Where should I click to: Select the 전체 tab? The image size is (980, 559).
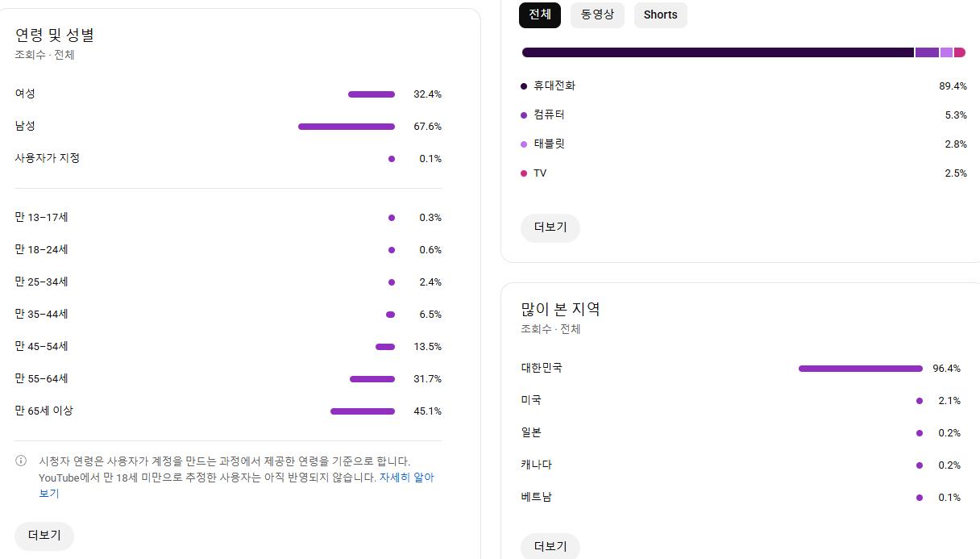(540, 15)
